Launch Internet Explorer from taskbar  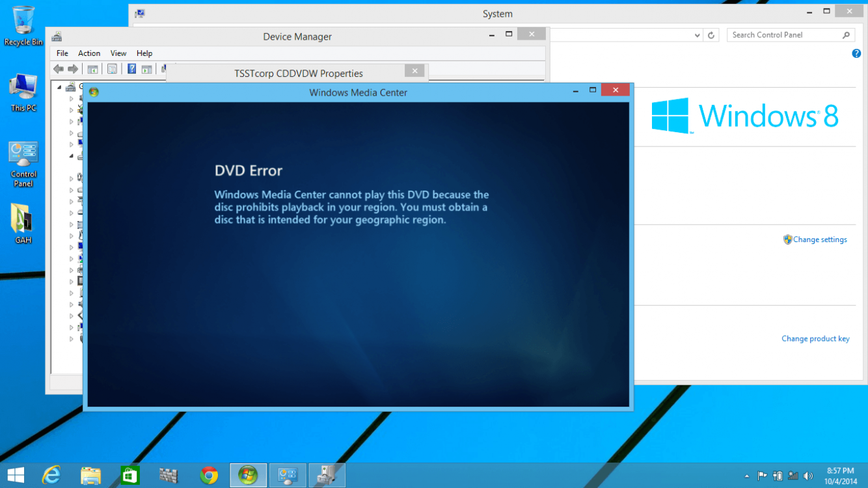pos(51,476)
